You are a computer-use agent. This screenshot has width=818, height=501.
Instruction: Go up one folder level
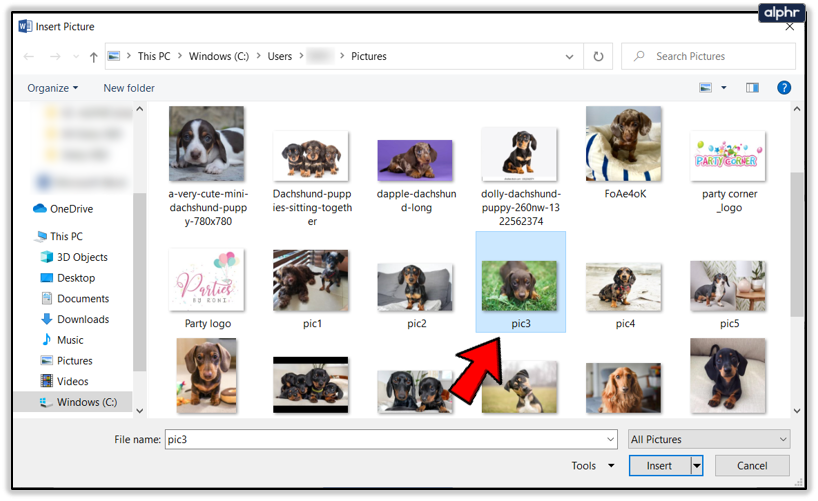pyautogui.click(x=93, y=56)
